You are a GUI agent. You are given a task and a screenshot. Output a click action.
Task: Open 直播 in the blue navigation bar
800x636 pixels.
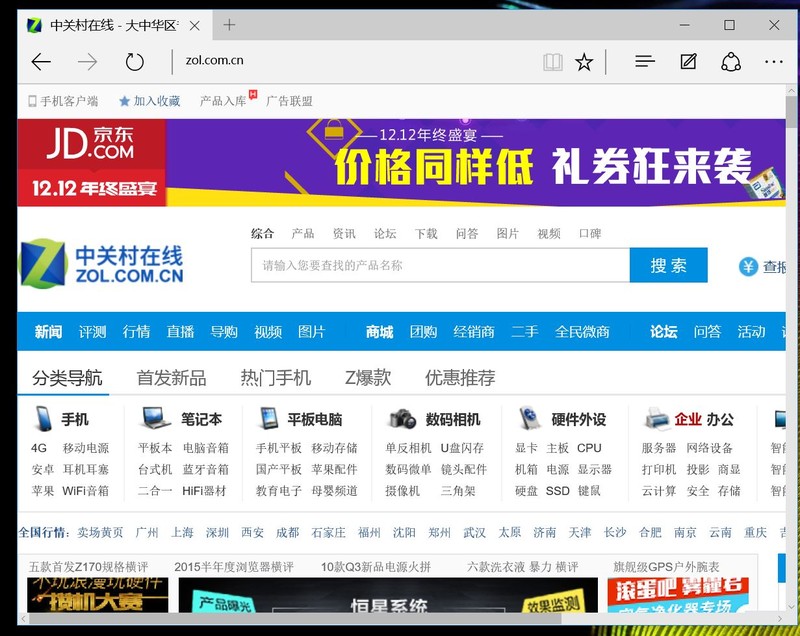pos(180,332)
